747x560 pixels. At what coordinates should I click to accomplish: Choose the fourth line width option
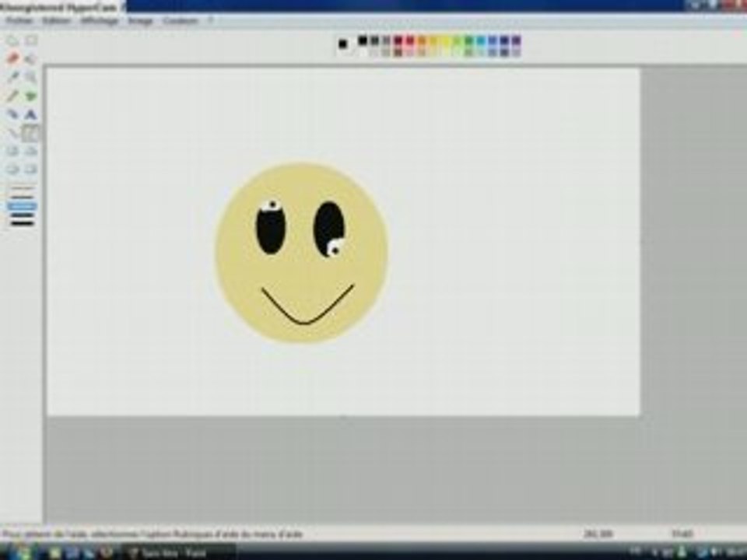tap(23, 215)
